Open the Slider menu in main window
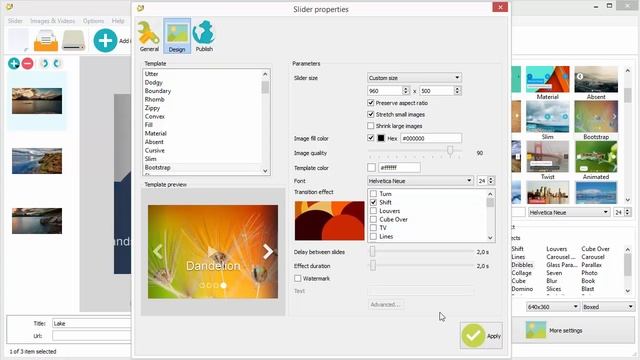640x360 pixels. pyautogui.click(x=15, y=21)
